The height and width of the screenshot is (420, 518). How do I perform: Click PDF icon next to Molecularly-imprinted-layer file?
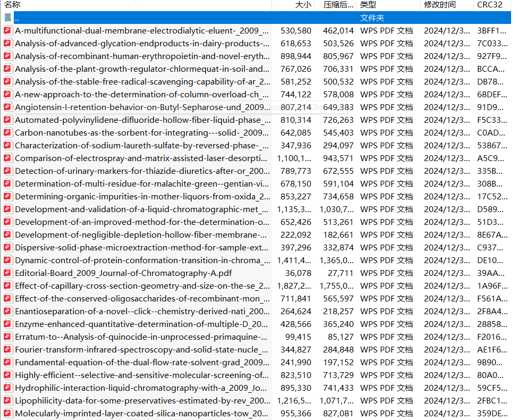7,413
